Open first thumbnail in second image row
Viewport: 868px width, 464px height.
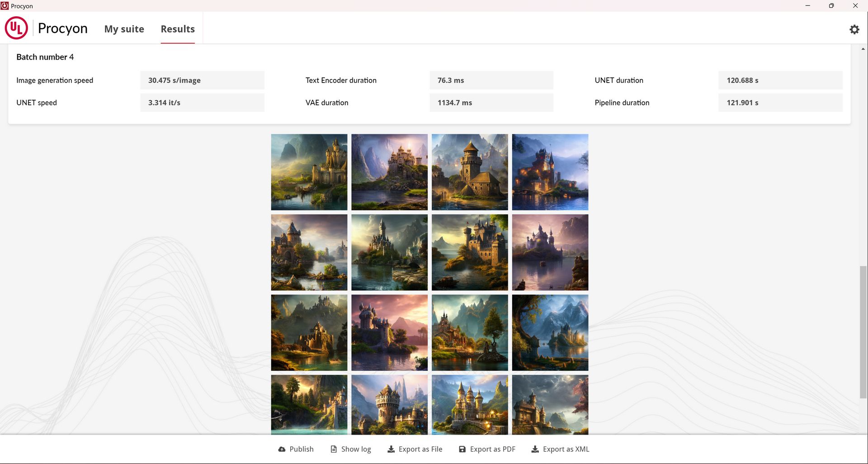pyautogui.click(x=309, y=253)
